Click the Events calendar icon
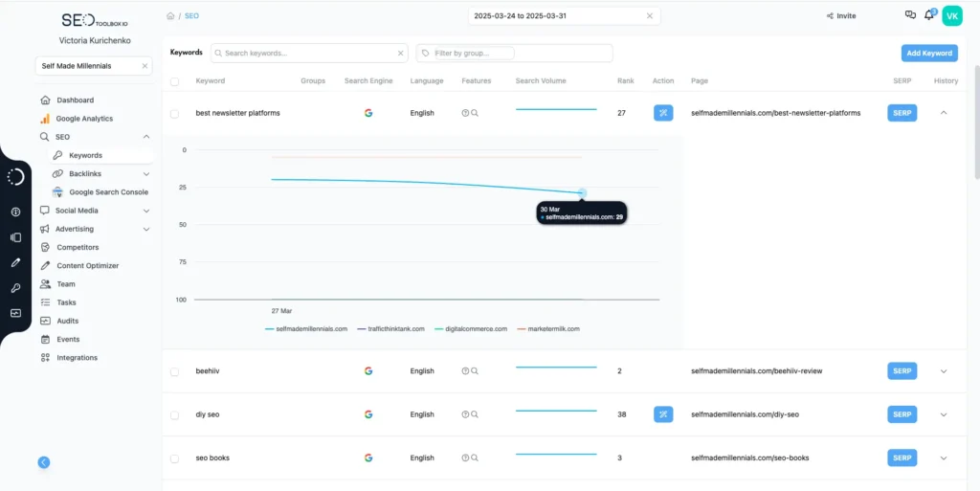The image size is (980, 491). pyautogui.click(x=45, y=339)
